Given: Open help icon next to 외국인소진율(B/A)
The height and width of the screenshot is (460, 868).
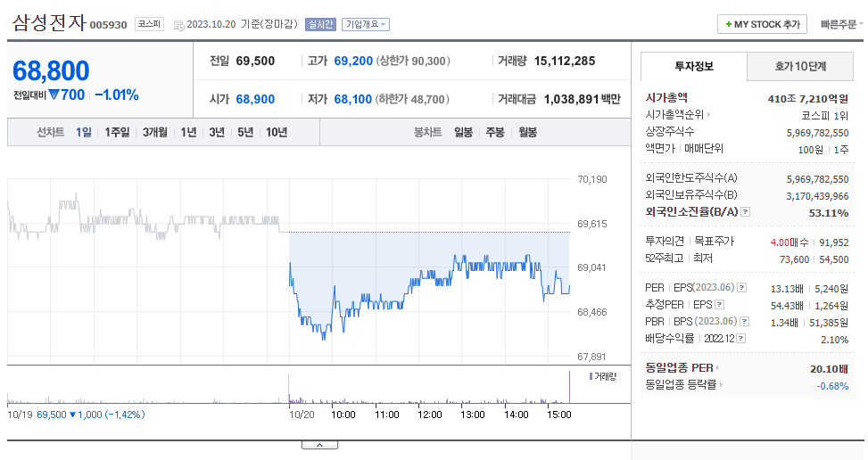Looking at the screenshot, I should click(745, 212).
